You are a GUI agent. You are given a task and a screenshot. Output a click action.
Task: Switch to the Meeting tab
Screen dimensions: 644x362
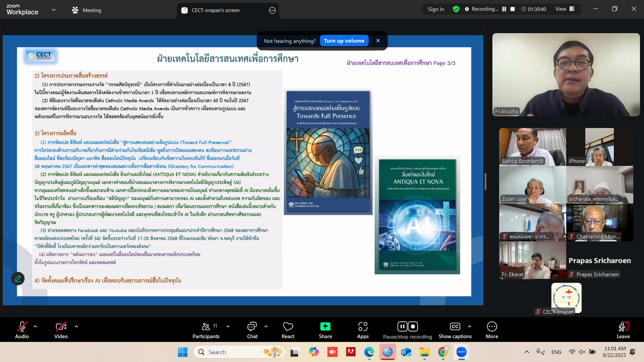click(86, 10)
